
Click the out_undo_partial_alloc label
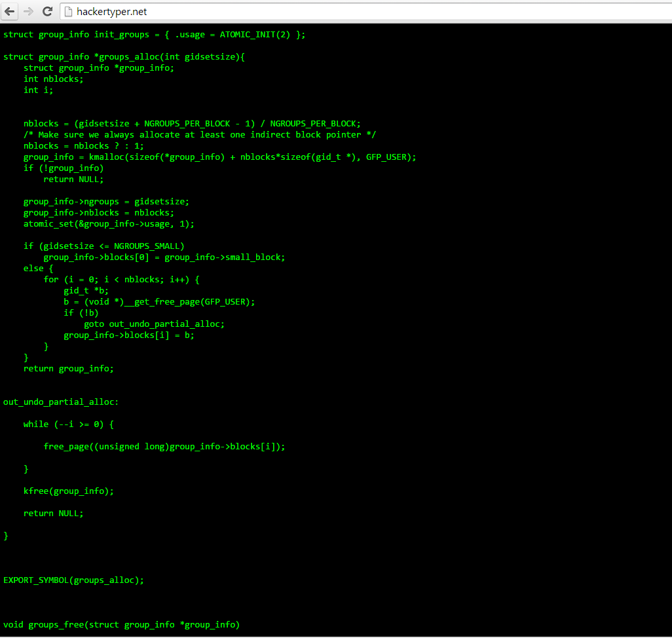point(60,402)
